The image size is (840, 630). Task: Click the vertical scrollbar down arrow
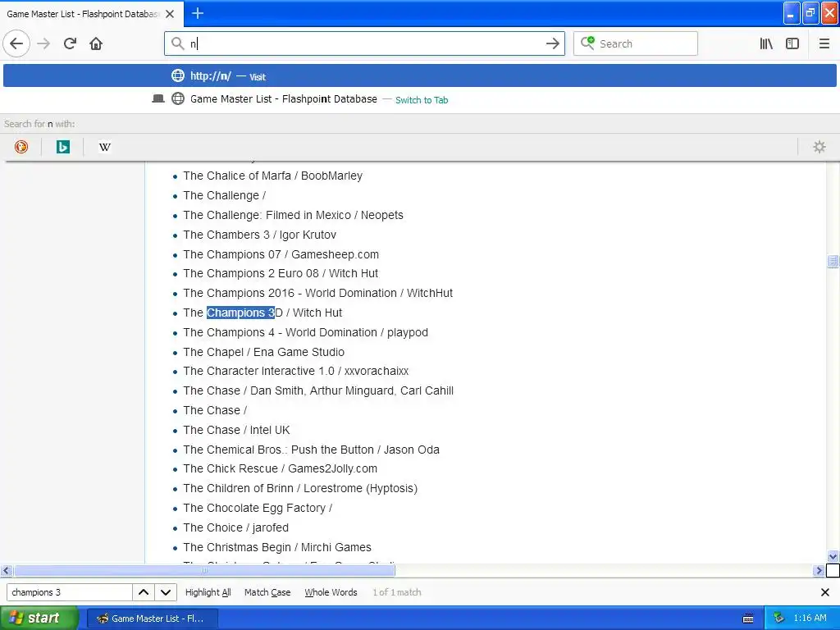[x=833, y=557]
